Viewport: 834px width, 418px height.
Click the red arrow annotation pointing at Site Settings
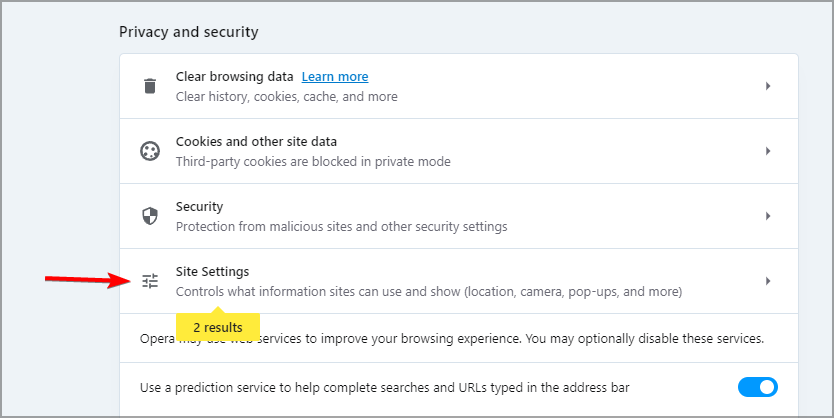point(88,280)
